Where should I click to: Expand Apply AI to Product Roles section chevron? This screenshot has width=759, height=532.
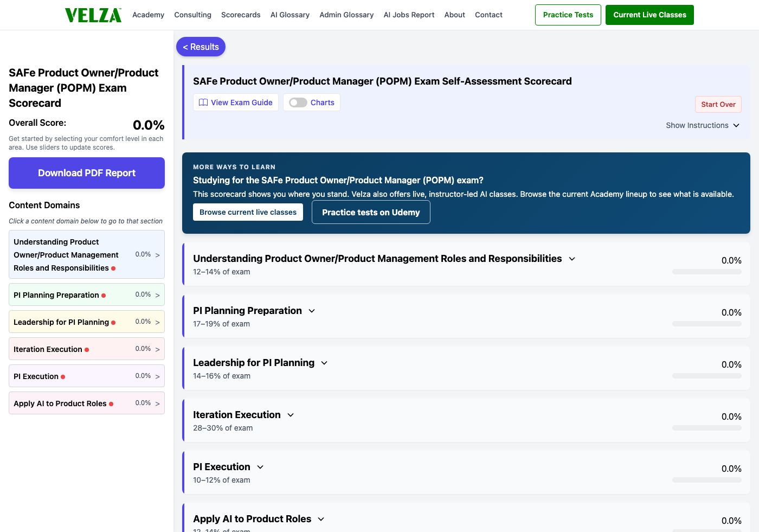[321, 520]
